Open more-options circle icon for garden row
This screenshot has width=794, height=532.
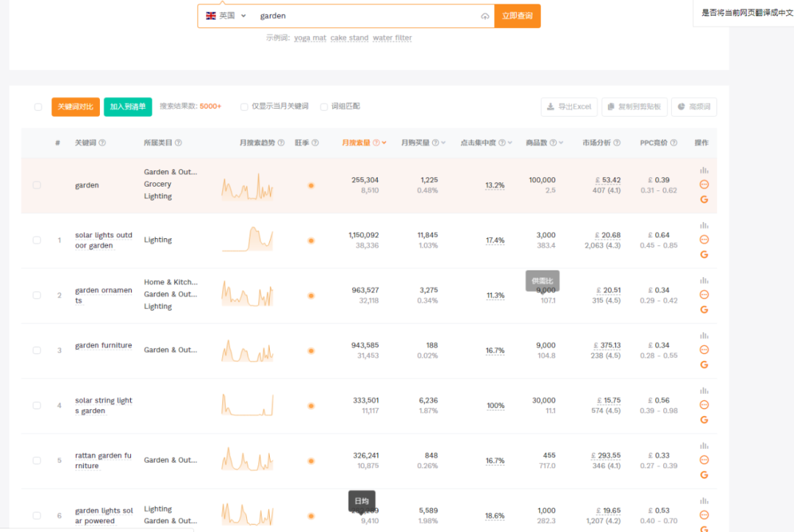tap(704, 184)
